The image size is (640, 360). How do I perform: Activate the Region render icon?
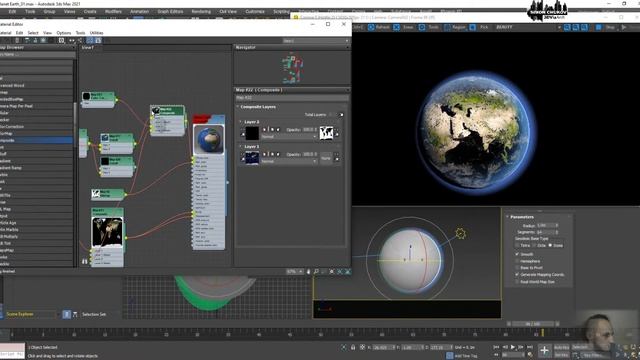coord(447,27)
